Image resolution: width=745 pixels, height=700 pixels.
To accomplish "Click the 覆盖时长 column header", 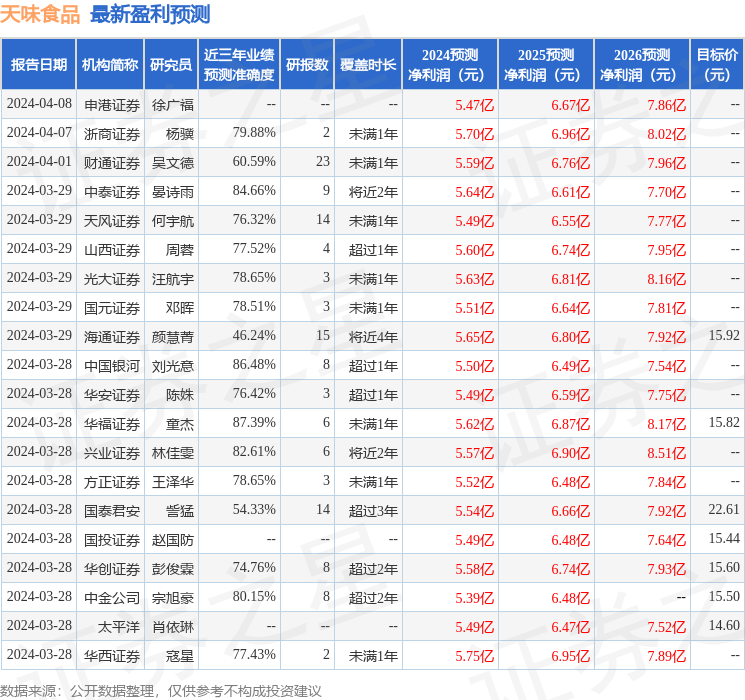I will pos(368,65).
